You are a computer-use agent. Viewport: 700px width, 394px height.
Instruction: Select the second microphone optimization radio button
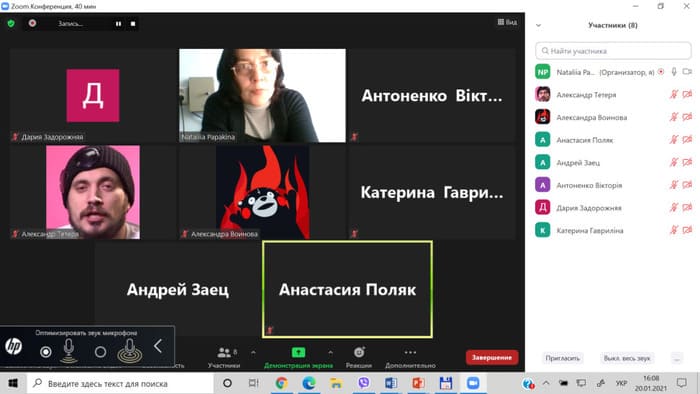(100, 352)
